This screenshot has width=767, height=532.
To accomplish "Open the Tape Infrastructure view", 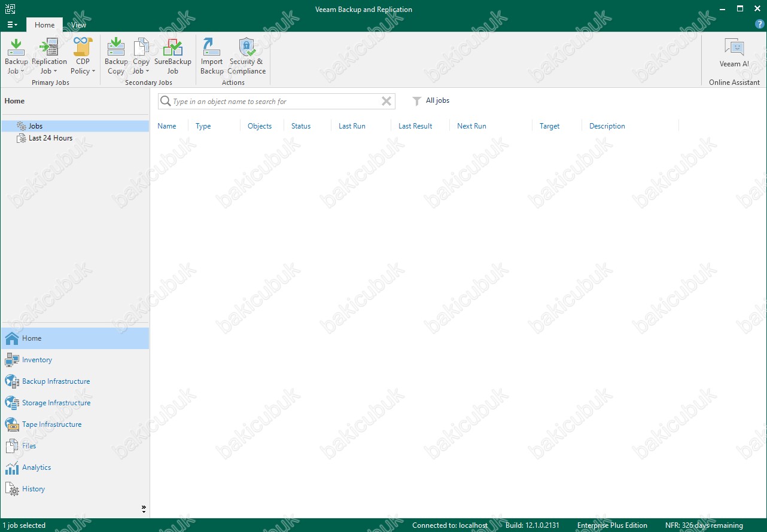I will point(75,424).
